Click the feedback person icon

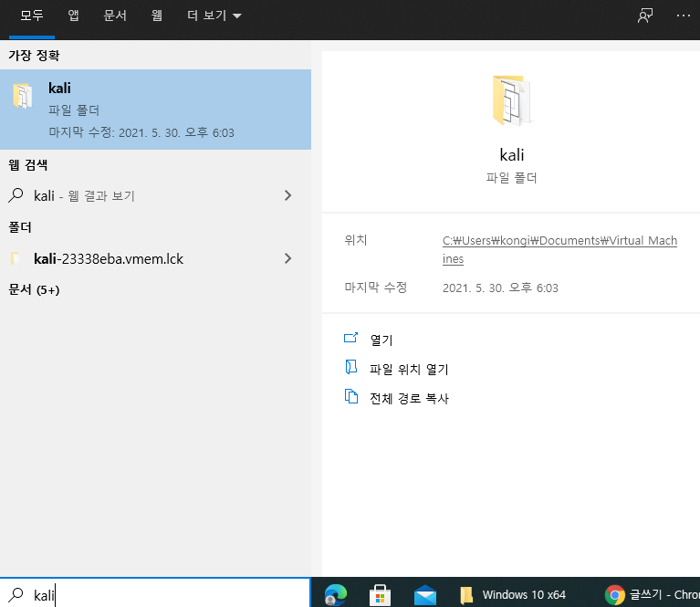click(645, 16)
